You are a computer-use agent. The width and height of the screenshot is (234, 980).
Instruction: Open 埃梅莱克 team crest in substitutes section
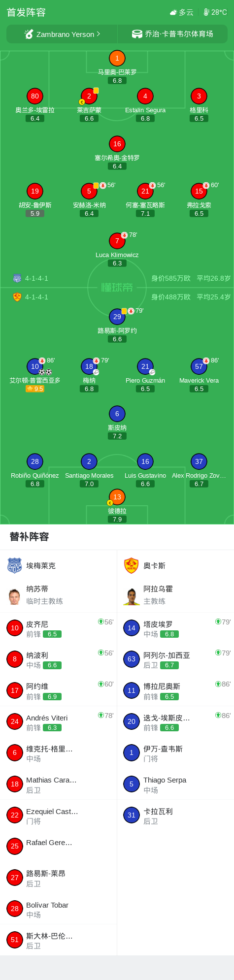point(15,565)
